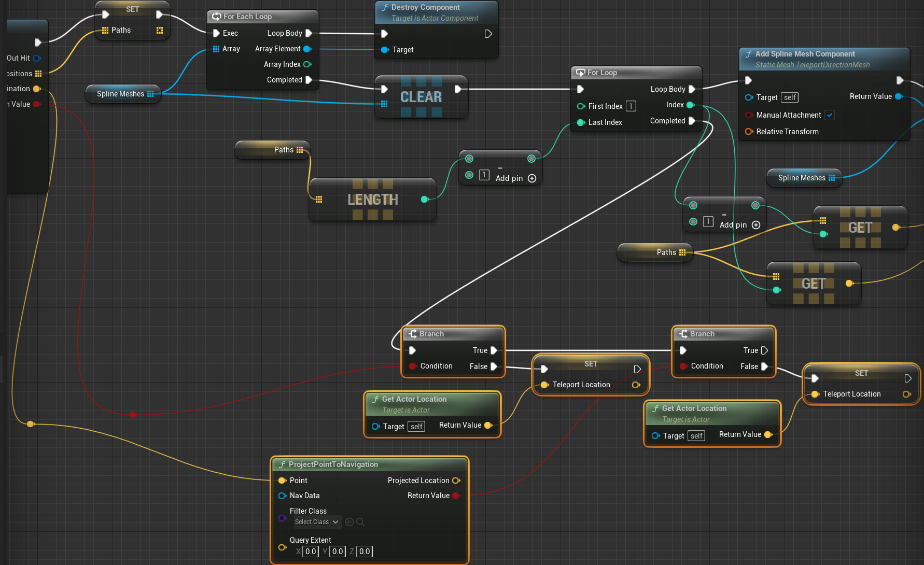Click the Array Element pin on For Each Loop
The height and width of the screenshot is (565, 924).
point(307,49)
